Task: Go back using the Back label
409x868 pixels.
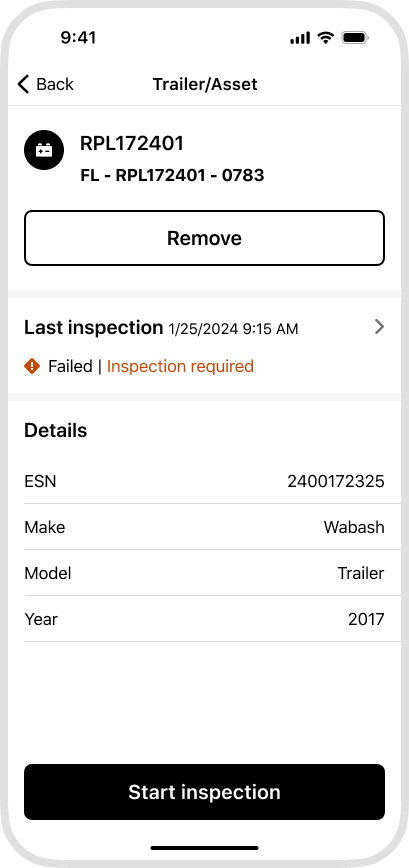Action: (x=55, y=84)
